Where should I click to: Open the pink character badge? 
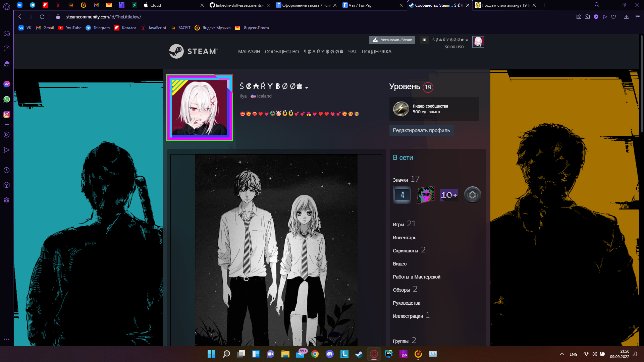click(426, 195)
